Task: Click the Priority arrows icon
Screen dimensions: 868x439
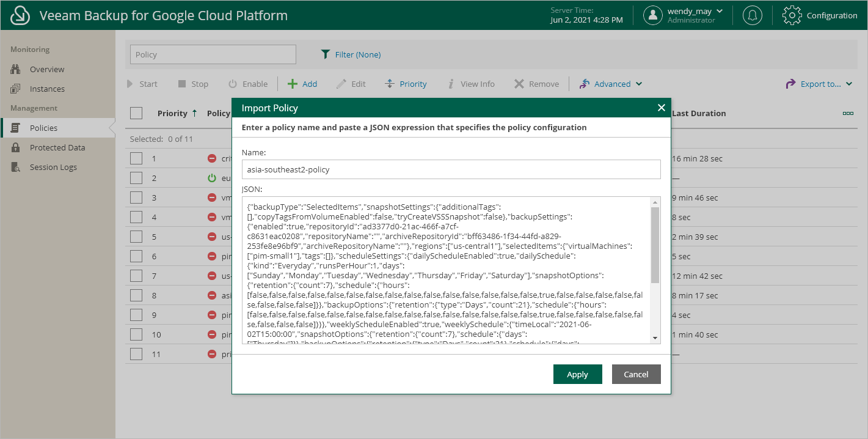Action: click(x=390, y=84)
